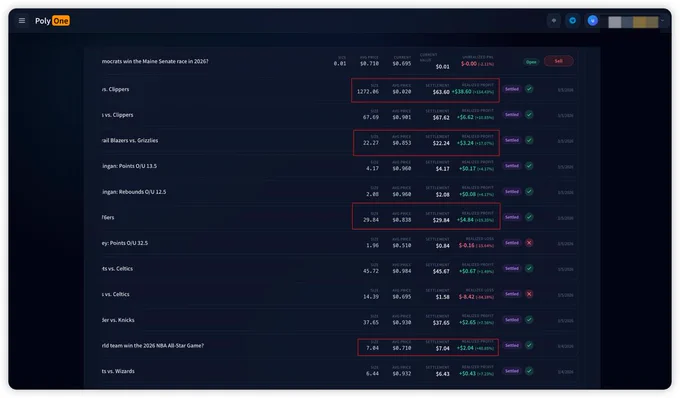The image size is (680, 398).
Task: Click Settled badge on Blazers vs. Grizzlies row
Action: point(512,140)
